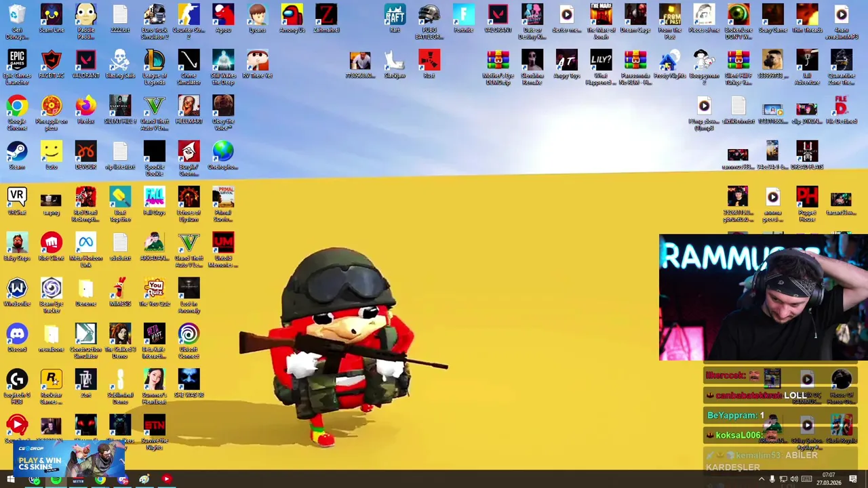Select the yellow Luto smiley icon
This screenshot has height=488, width=868.
click(x=52, y=155)
